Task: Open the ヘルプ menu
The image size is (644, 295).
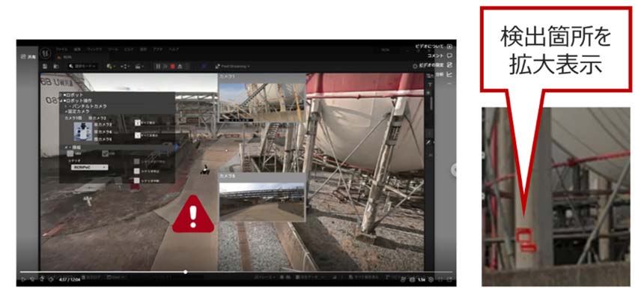Action: tap(174, 49)
